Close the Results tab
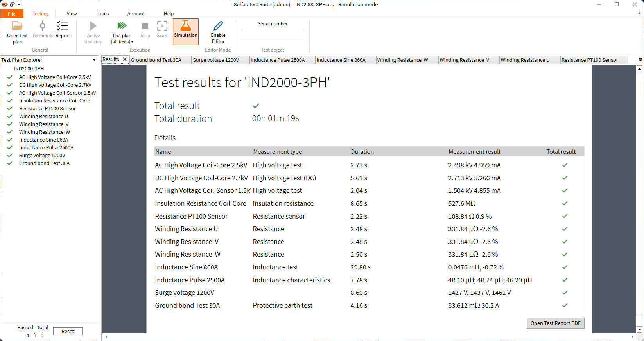 pyautogui.click(x=125, y=59)
